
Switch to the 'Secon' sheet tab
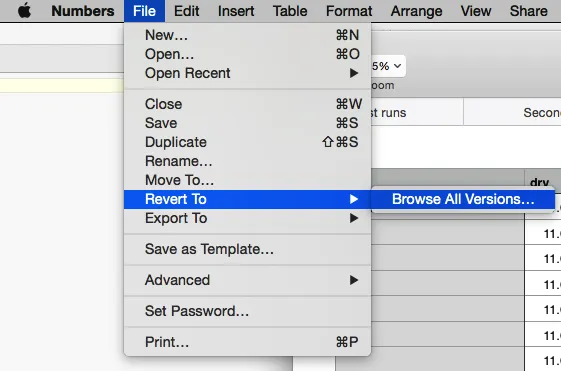pyautogui.click(x=512, y=113)
